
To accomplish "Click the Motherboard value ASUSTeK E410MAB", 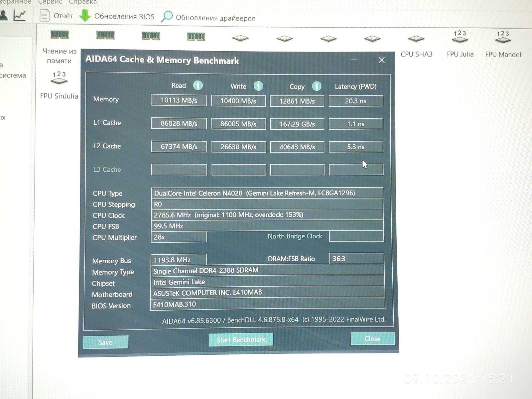I will tap(267, 293).
